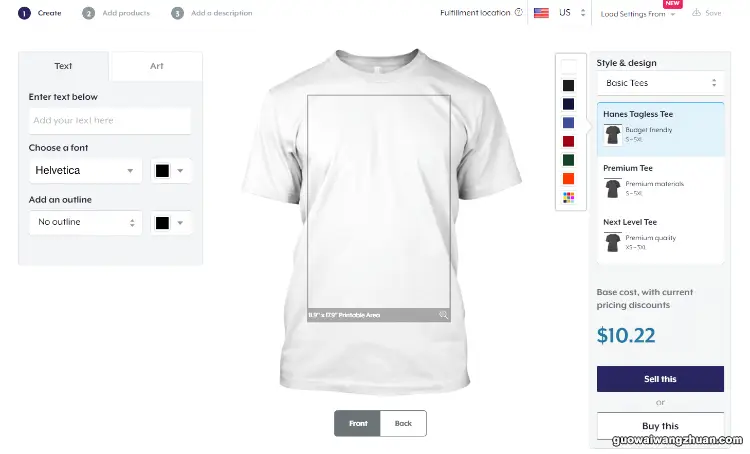The image size is (750, 454).
Task: Expand the Basic Tees style selector
Action: [x=660, y=83]
